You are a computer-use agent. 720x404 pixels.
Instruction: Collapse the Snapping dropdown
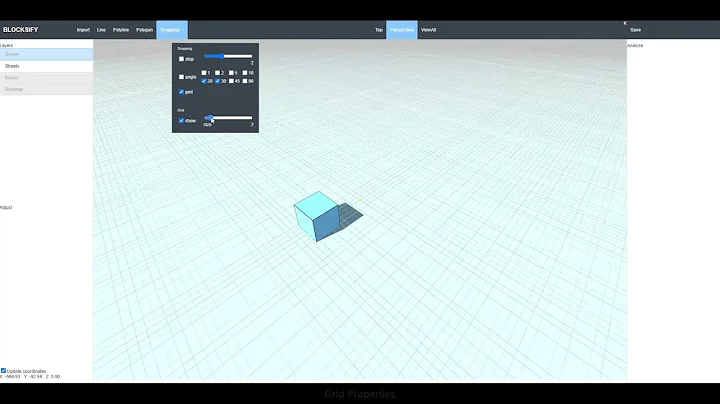[x=172, y=30]
